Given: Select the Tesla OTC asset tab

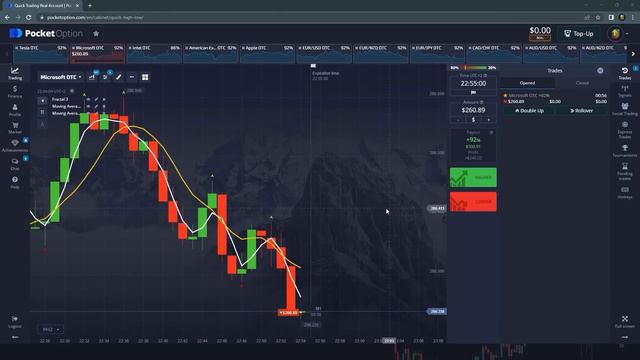Looking at the screenshot, I should coord(40,53).
